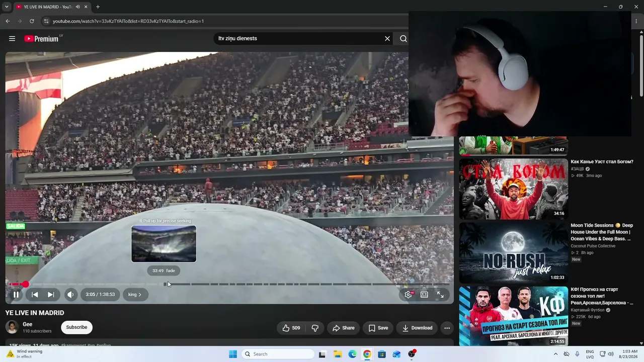
Task: Open the YouTube guide hamburger menu
Action: [12, 39]
